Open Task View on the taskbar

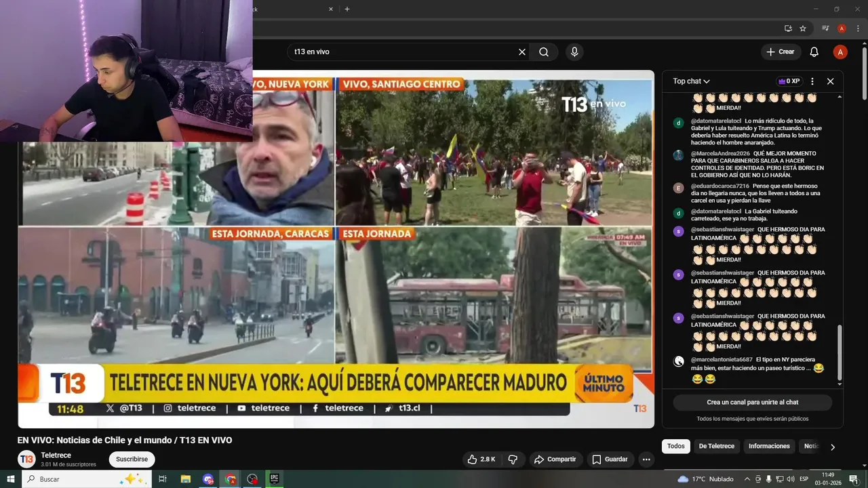pos(163,479)
